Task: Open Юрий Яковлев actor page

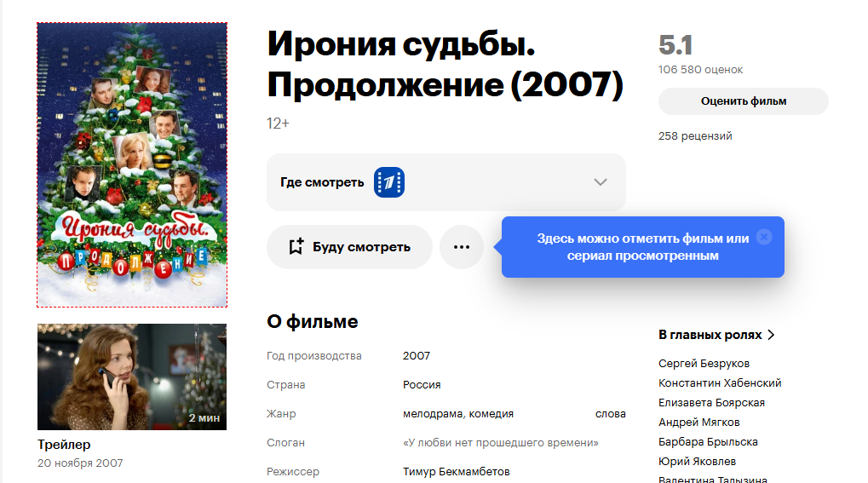Action: click(x=697, y=462)
